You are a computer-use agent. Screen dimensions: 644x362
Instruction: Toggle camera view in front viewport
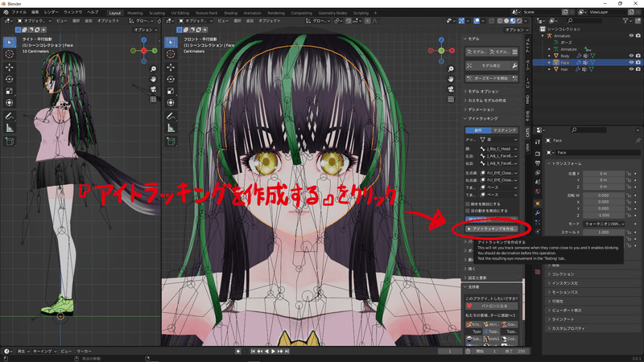(451, 89)
